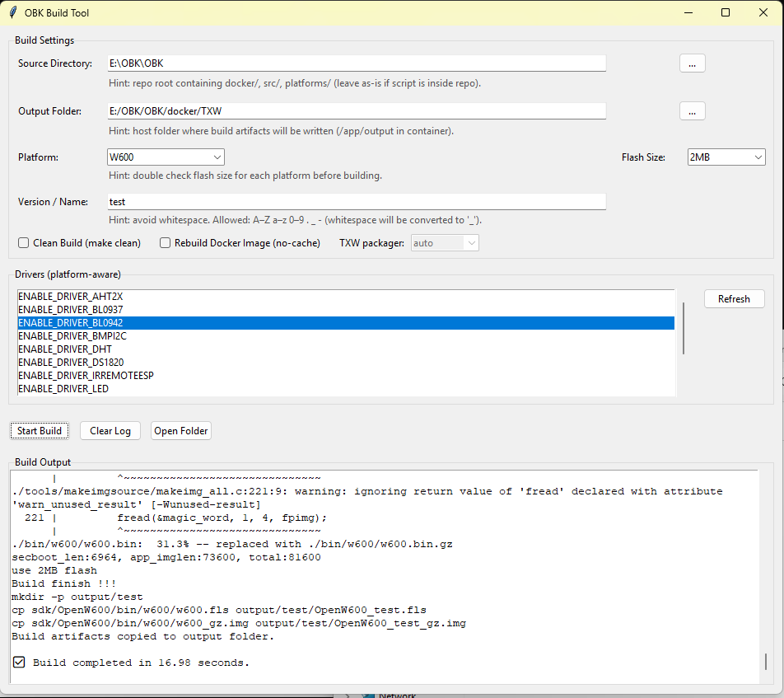Click the Start Build button
This screenshot has height=698, width=784.
point(40,431)
